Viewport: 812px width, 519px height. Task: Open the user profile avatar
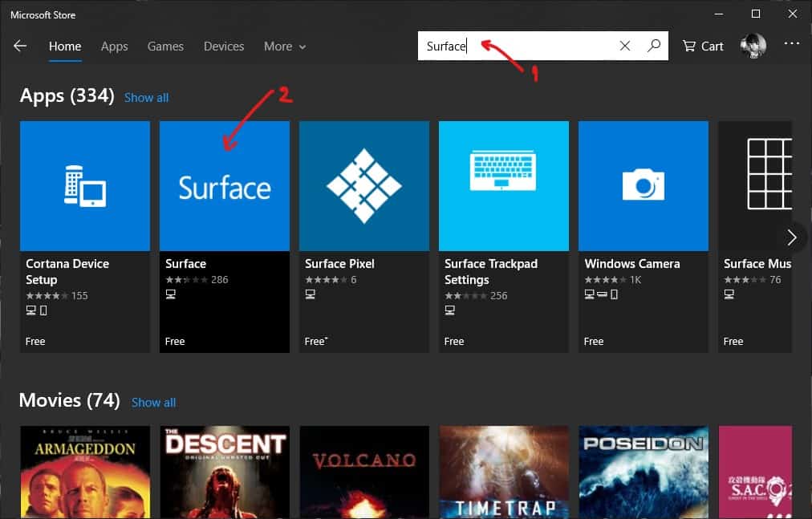click(x=753, y=46)
